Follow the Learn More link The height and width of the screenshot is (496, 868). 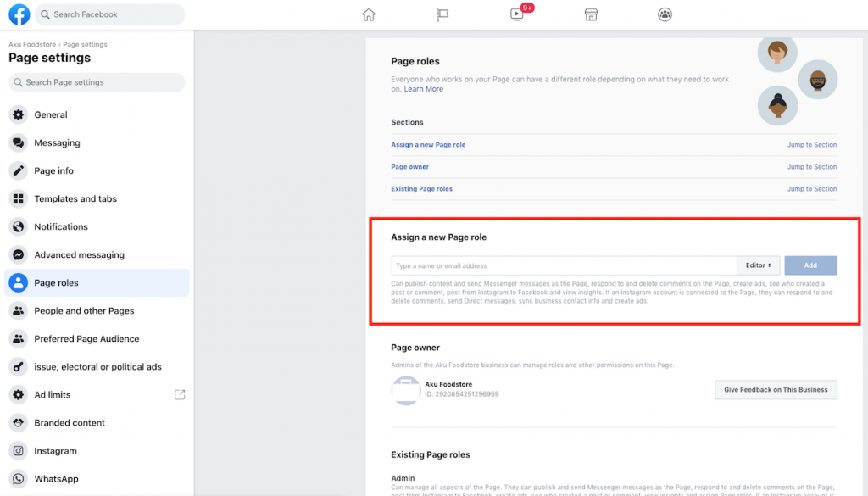(x=424, y=88)
